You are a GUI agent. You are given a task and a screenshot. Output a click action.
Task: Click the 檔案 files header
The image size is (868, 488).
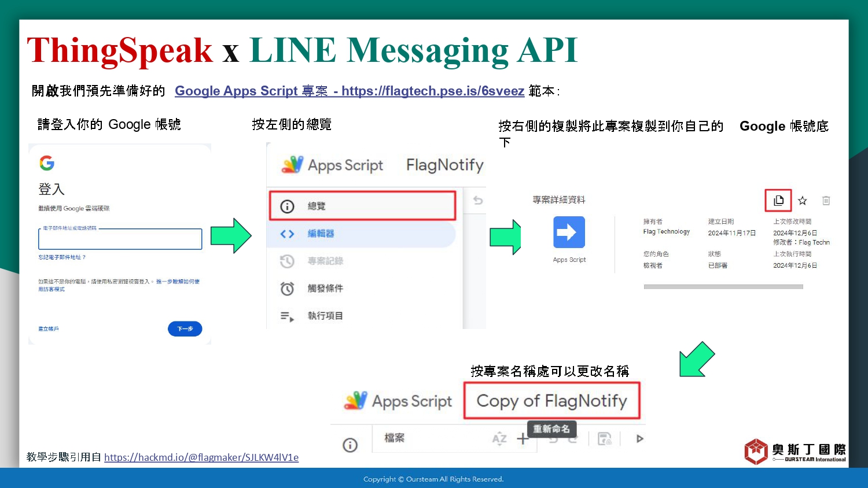(x=395, y=438)
